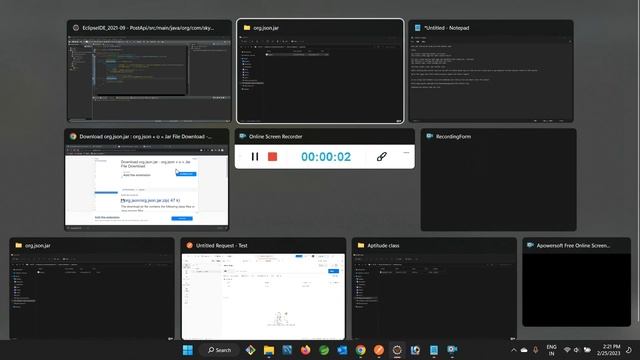Switch to the EclipseIDE_2021-09 PostApi window thumbnail
This screenshot has width=640, height=360.
[x=149, y=71]
